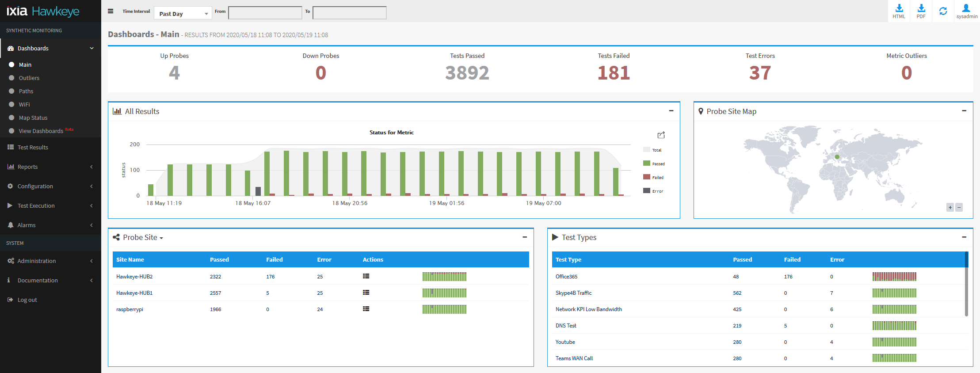
Task: Open the Office365 test type
Action: (x=566, y=277)
